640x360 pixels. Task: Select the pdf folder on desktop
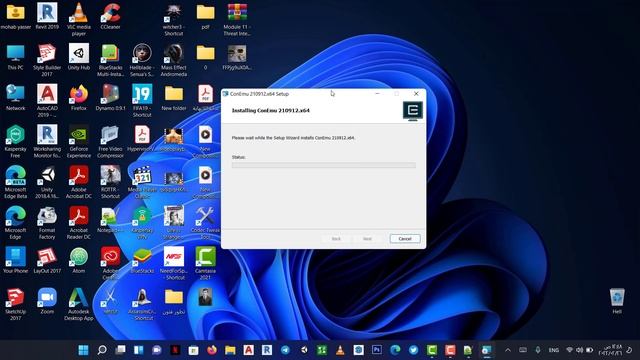point(205,16)
